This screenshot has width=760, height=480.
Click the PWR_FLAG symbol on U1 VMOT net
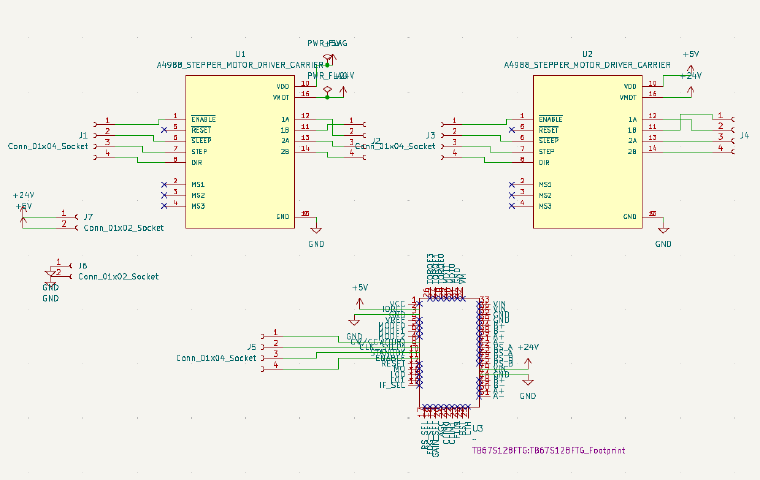pos(327,91)
